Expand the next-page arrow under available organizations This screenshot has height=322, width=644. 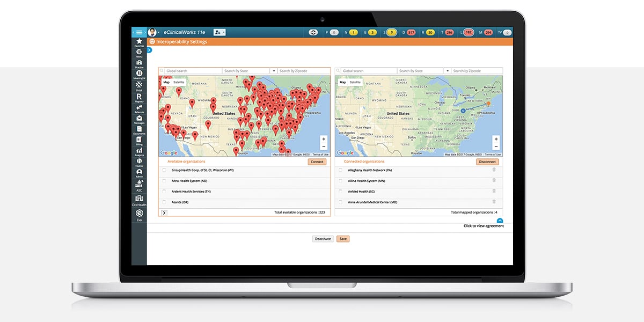click(x=164, y=213)
